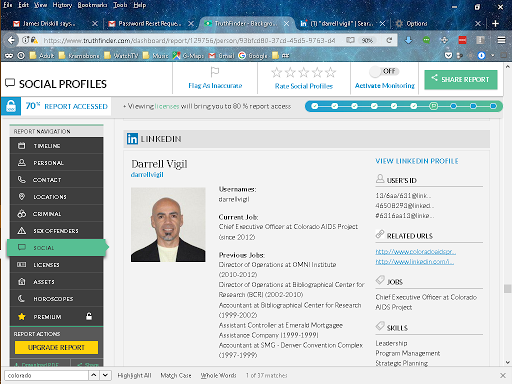Viewport: 512px width, 384px height.
Task: Click the address bar URL field
Action: 189,40
